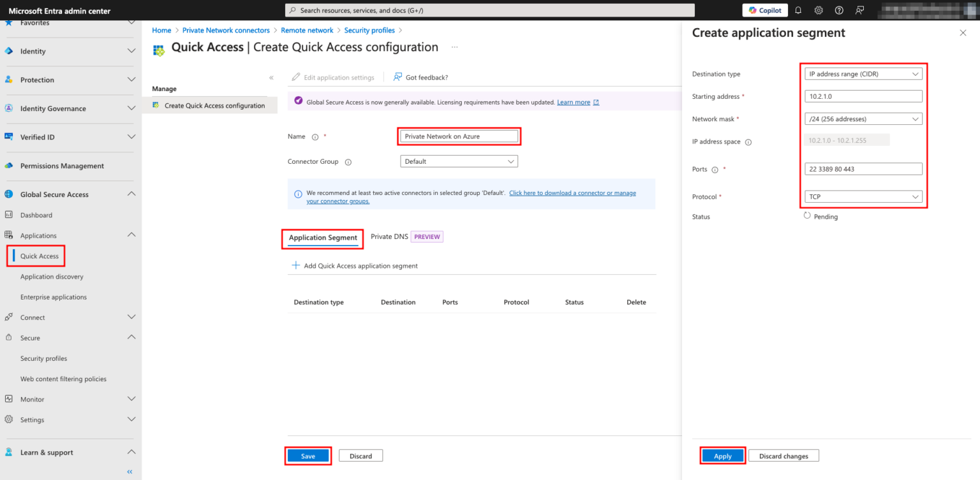Viewport: 980px width, 480px height.
Task: Send feedback via the smiley icon
Action: coord(858,10)
